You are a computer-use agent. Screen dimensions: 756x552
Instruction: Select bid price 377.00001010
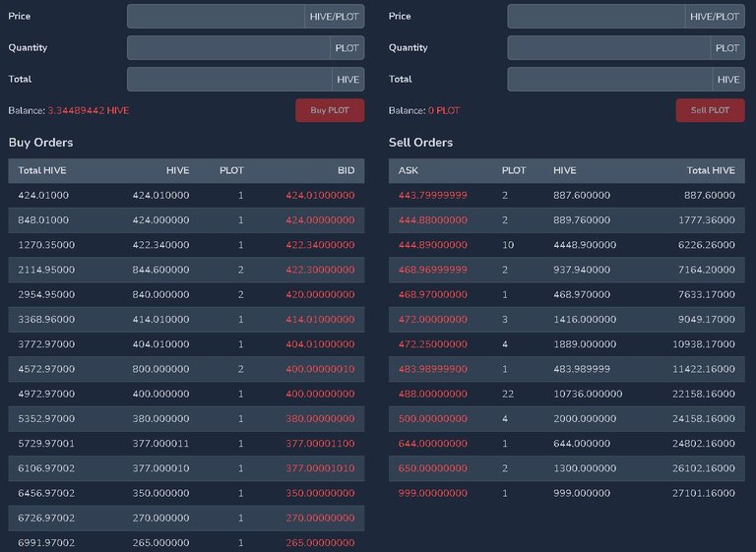(320, 468)
